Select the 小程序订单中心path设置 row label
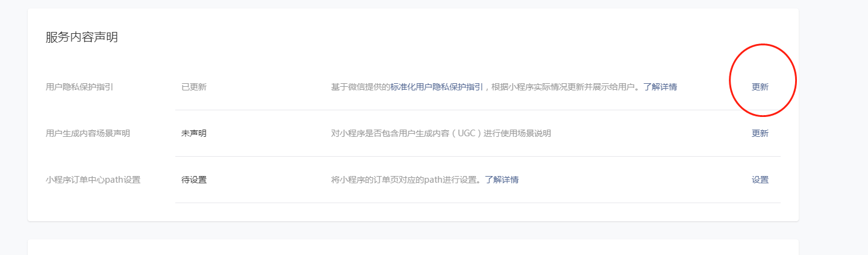Image resolution: width=868 pixels, height=255 pixels. point(93,180)
